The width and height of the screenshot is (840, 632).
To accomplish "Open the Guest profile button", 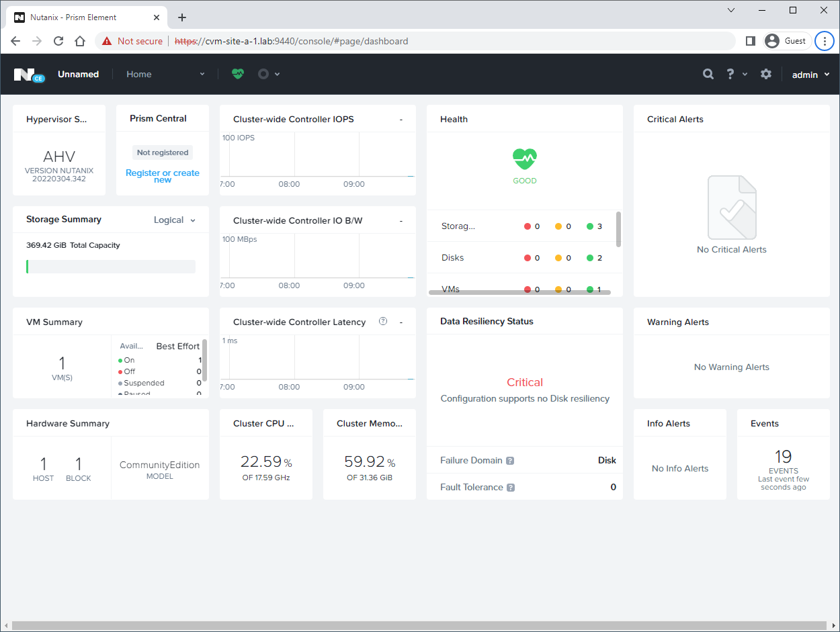I will [786, 41].
